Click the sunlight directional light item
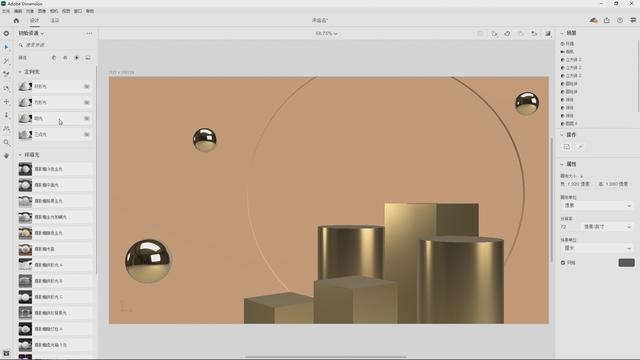Screen dimensions: 640x360 click(55, 118)
